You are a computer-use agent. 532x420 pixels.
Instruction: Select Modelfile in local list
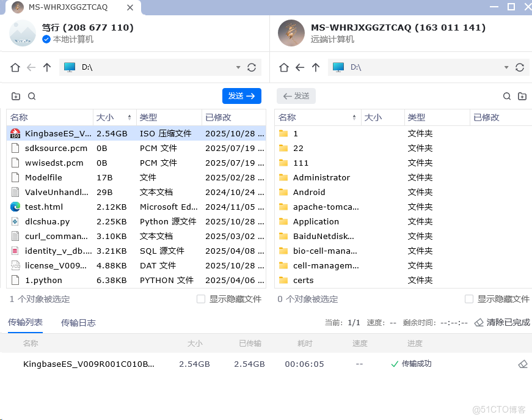[x=136, y=177]
